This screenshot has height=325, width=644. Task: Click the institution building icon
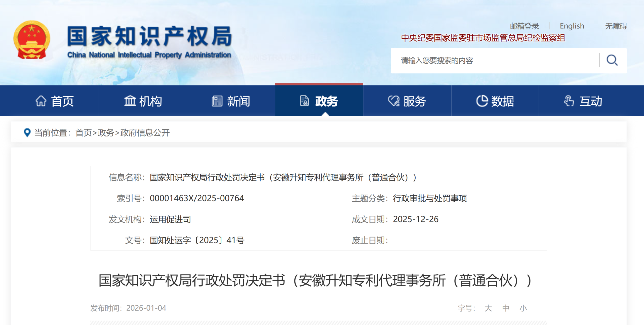(130, 101)
